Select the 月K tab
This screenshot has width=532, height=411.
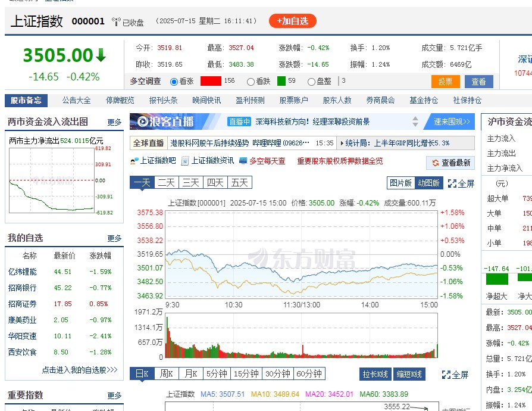coord(191,373)
